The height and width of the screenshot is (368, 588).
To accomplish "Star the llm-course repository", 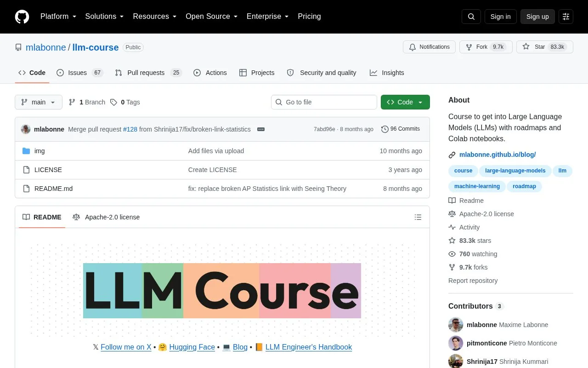I will click(x=545, y=47).
